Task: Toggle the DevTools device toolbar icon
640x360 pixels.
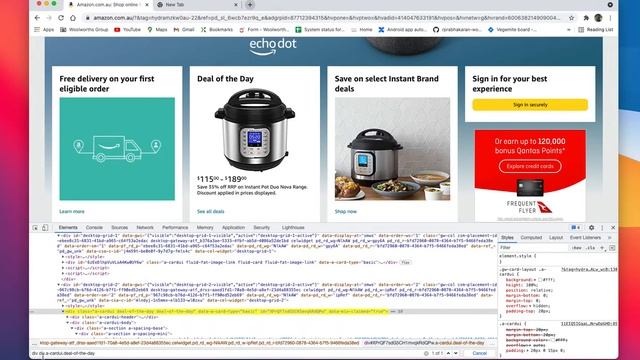Action: click(x=45, y=228)
